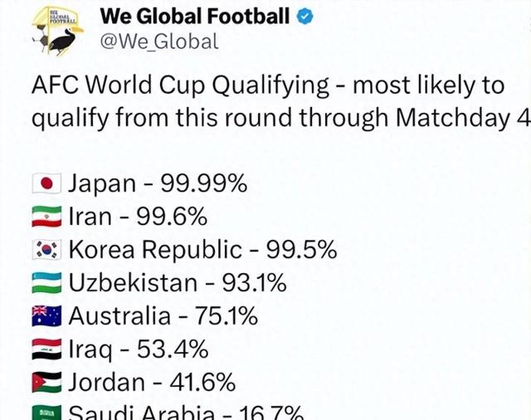This screenshot has width=531, height=420.
Task: Select the Uzbekistan - 93.1% text
Action: [x=178, y=283]
